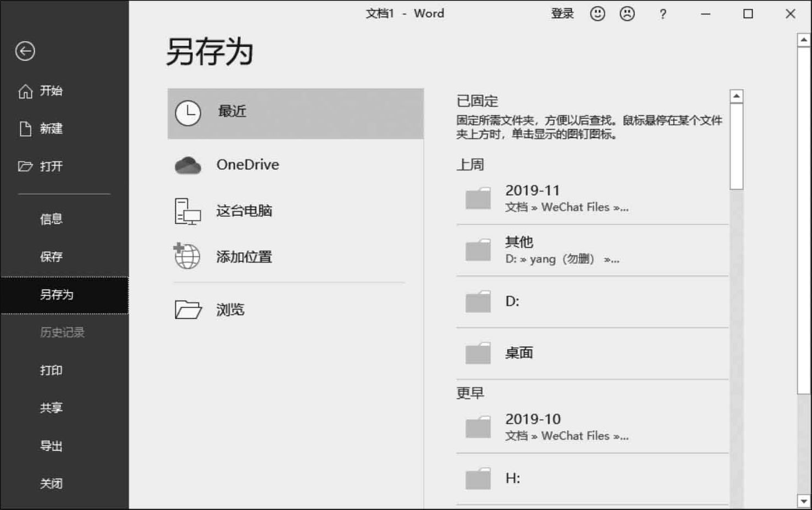
Task: Click the folder icon beside D:
Action: [x=478, y=302]
